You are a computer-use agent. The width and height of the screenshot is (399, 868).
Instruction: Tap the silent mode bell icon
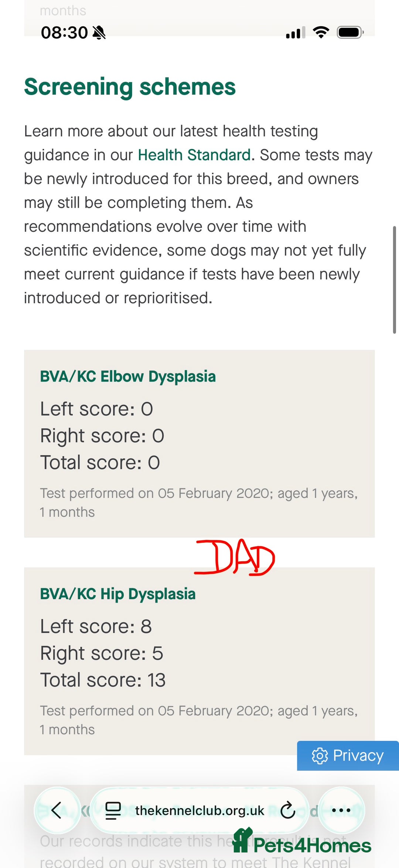click(x=99, y=33)
